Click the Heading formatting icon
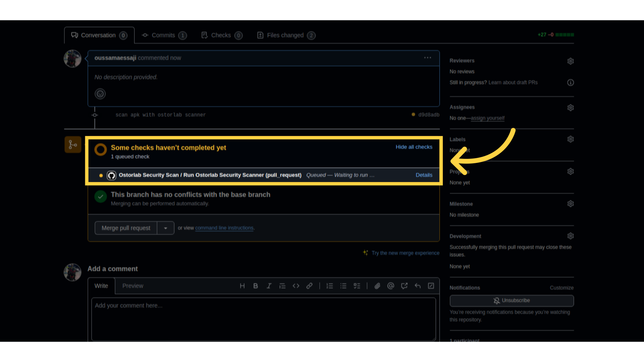 tap(242, 286)
